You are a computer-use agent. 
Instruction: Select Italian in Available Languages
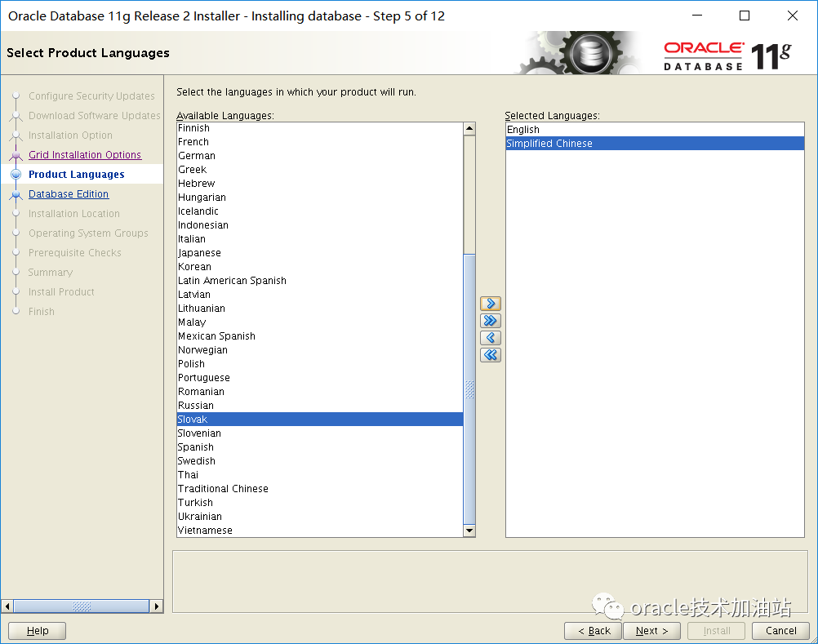[320, 239]
